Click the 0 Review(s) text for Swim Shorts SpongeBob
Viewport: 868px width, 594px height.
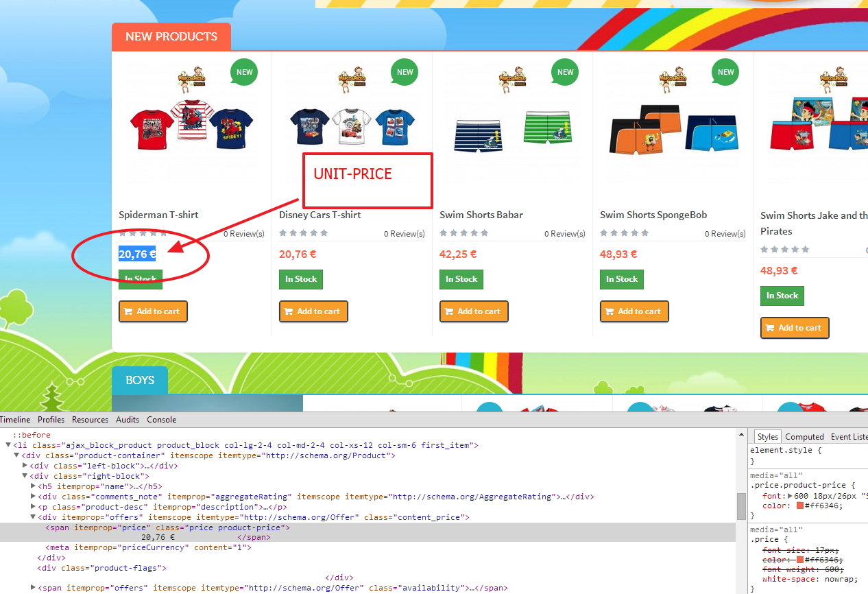(x=725, y=234)
